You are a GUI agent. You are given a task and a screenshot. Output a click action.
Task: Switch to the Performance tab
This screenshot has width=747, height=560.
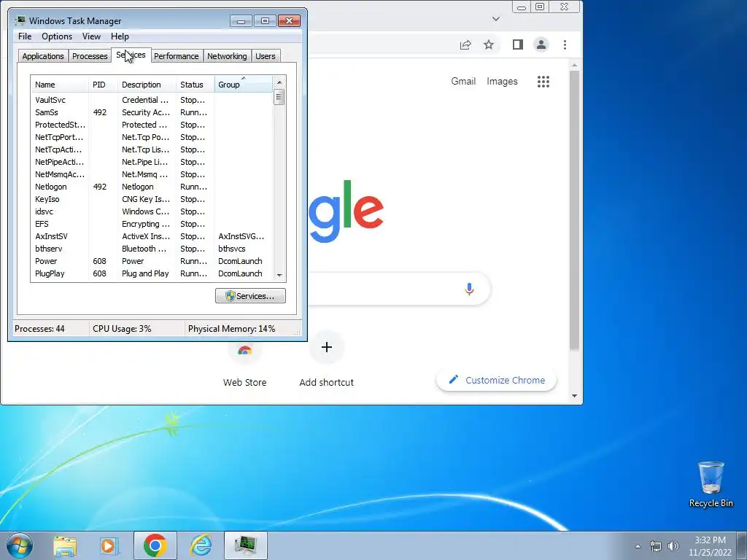[177, 56]
